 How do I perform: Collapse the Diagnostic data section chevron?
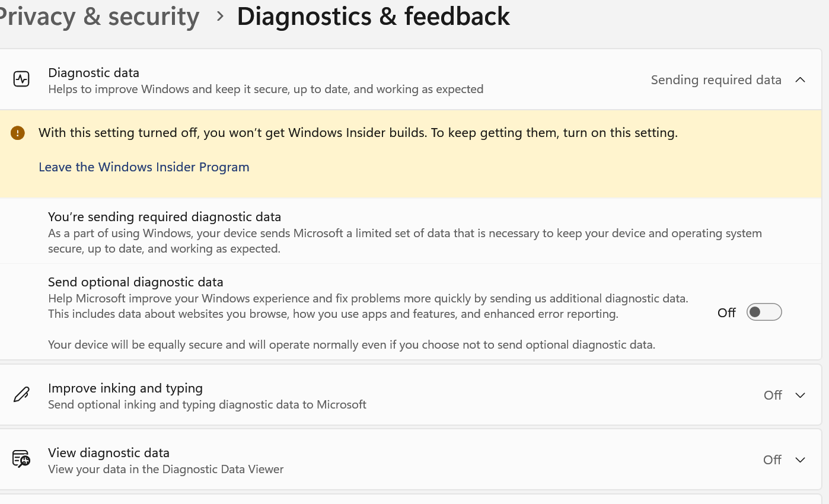[800, 79]
